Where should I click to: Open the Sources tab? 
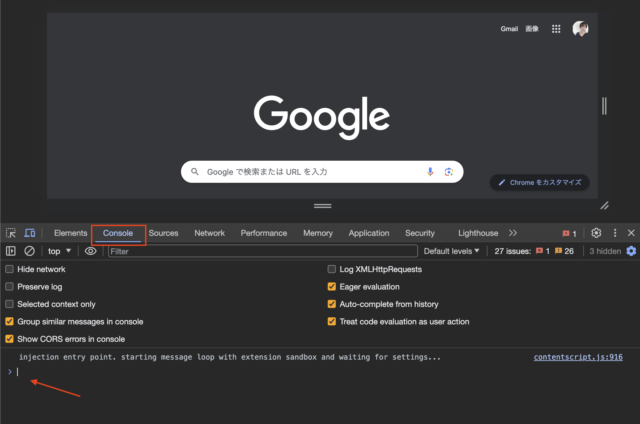coord(163,233)
